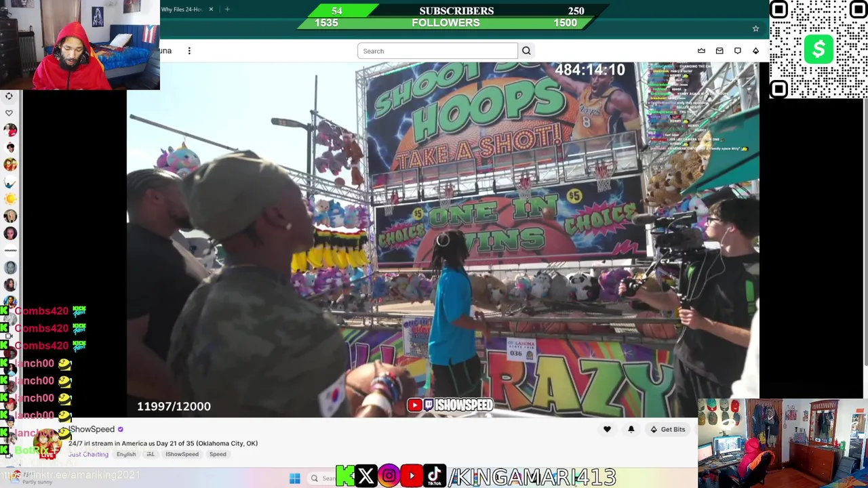Viewport: 868px width, 488px height.
Task: Open the three-dot more menu in Twitch nav
Action: [189, 51]
